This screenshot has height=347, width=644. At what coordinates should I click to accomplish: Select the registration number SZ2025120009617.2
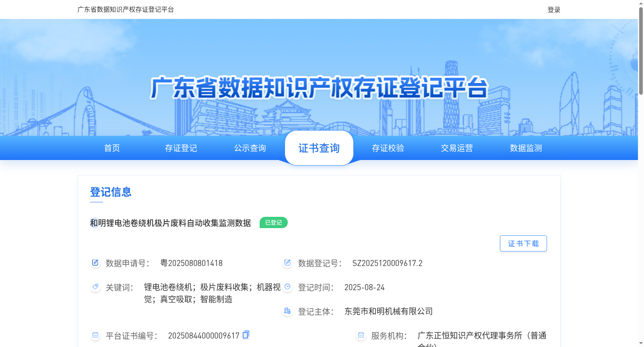coord(388,263)
